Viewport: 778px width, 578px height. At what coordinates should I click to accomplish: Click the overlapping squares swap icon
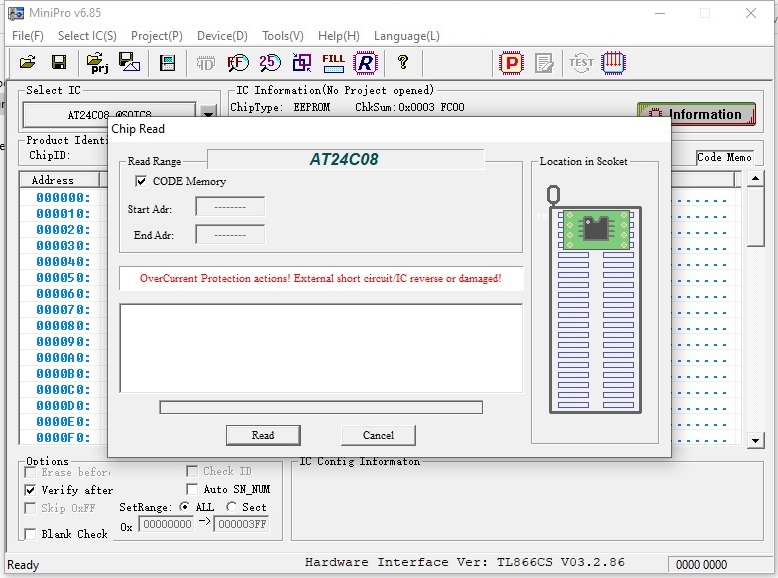tap(302, 63)
